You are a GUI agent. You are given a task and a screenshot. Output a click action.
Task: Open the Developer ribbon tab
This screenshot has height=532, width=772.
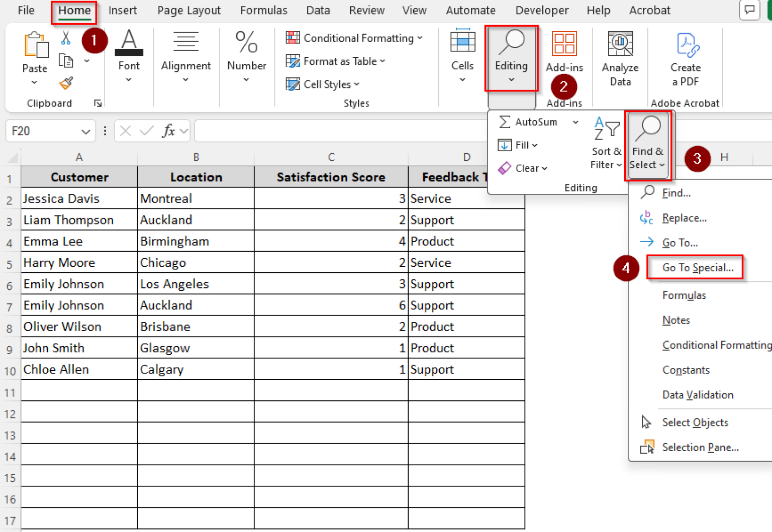tap(542, 10)
